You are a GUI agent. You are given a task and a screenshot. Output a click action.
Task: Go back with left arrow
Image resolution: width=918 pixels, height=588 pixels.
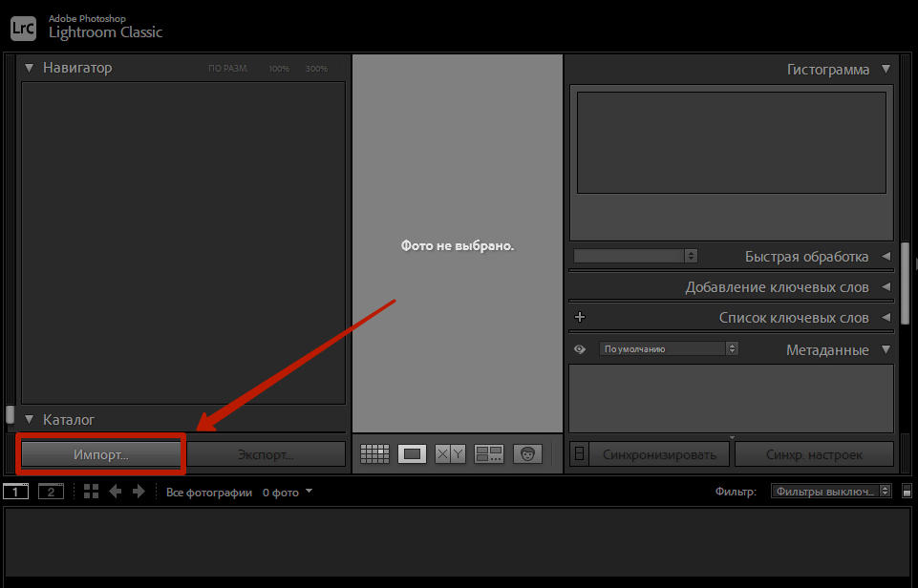116,492
